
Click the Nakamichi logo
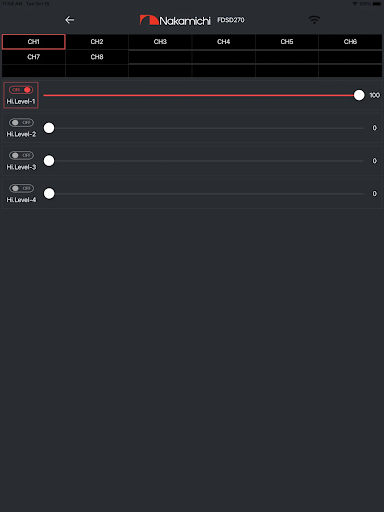(x=175, y=21)
